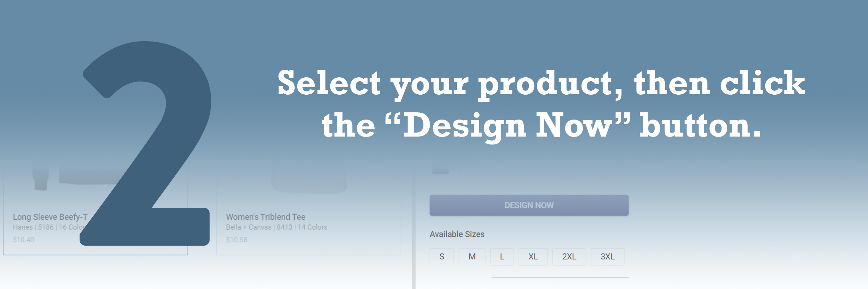
Task: Expand the color selector chevron arrow
Action: pyautogui.click(x=619, y=167)
